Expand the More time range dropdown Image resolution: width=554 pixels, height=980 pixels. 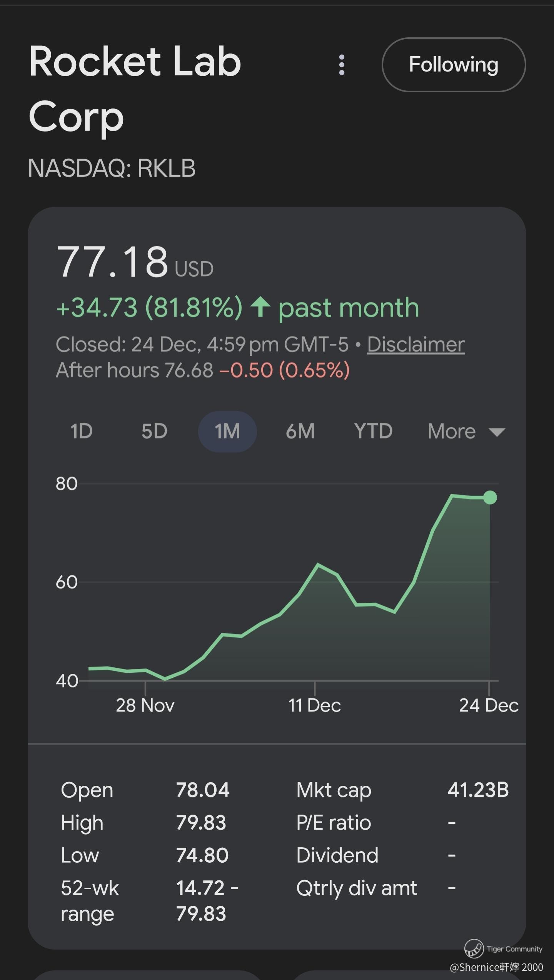[x=466, y=431]
